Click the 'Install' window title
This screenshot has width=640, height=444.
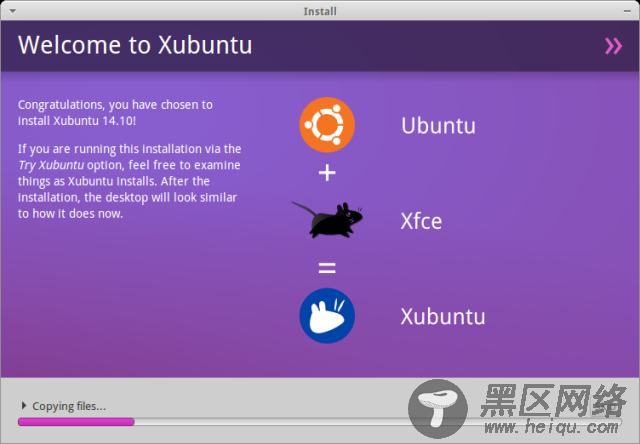320,11
